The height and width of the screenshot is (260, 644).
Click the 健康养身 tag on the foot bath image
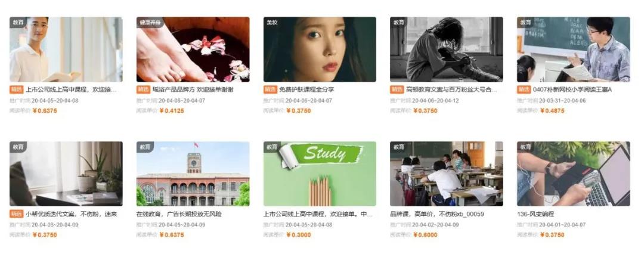point(150,22)
